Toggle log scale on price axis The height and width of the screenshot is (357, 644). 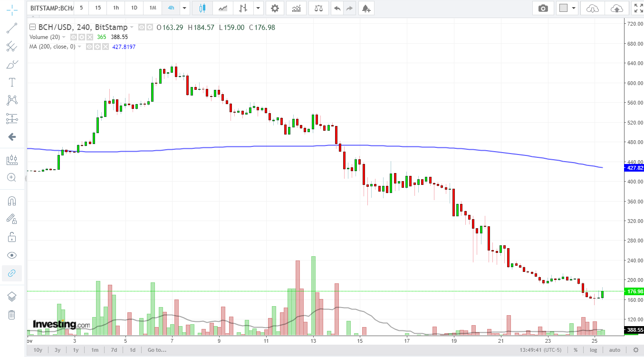tap(594, 350)
